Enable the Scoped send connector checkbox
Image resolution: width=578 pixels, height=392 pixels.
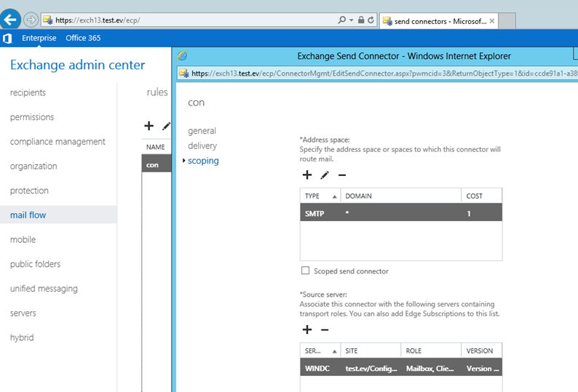click(305, 271)
